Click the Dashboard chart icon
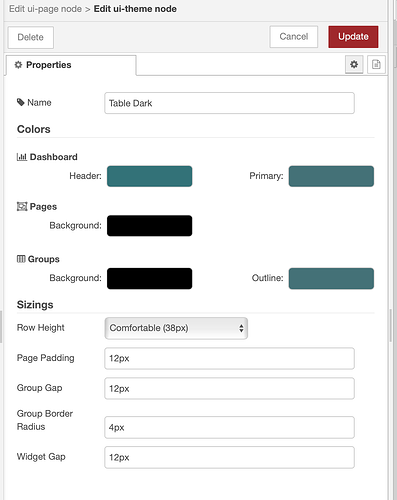 (22, 157)
